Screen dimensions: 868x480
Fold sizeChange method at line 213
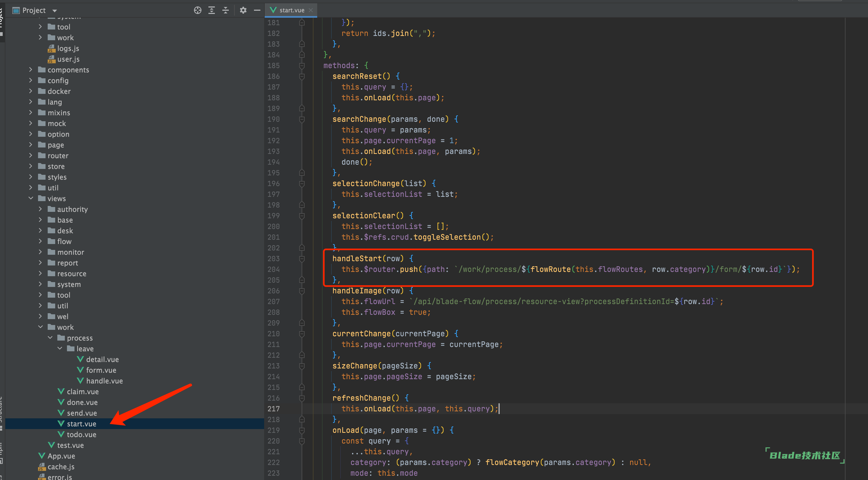tap(302, 366)
